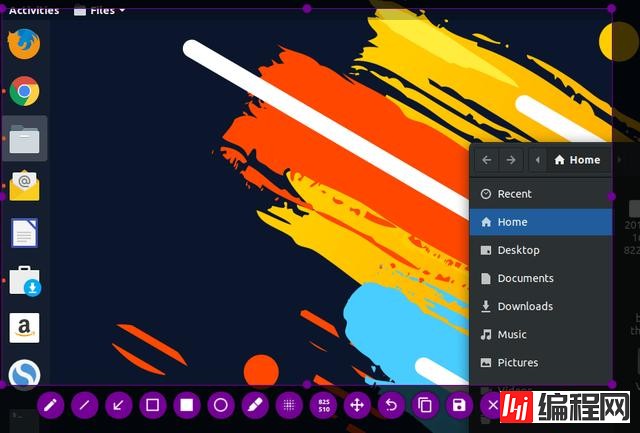Image resolution: width=640 pixels, height=433 pixels.
Task: Save the screenshot to file
Action: pyautogui.click(x=460, y=405)
